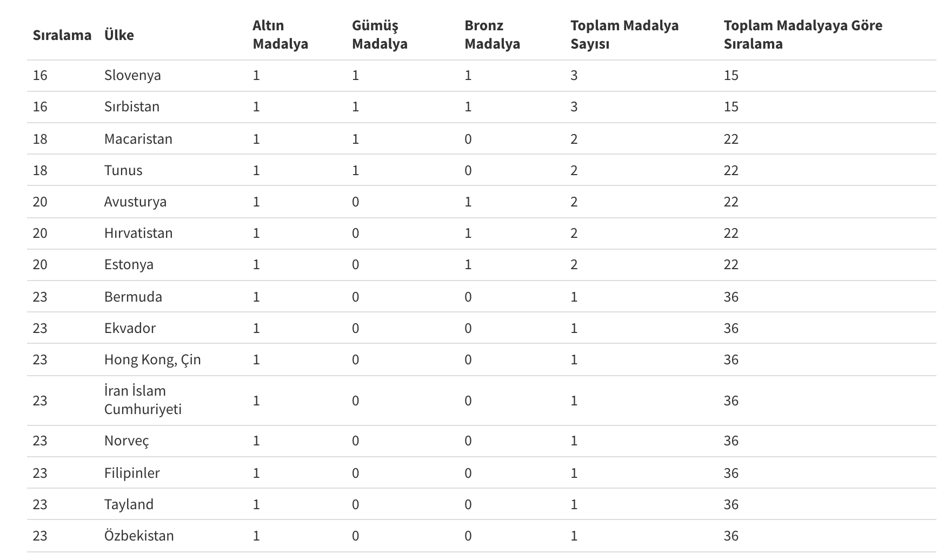This screenshot has width=944, height=560.
Task: Select the Toplam Madalya Sayısı header
Action: click(624, 35)
